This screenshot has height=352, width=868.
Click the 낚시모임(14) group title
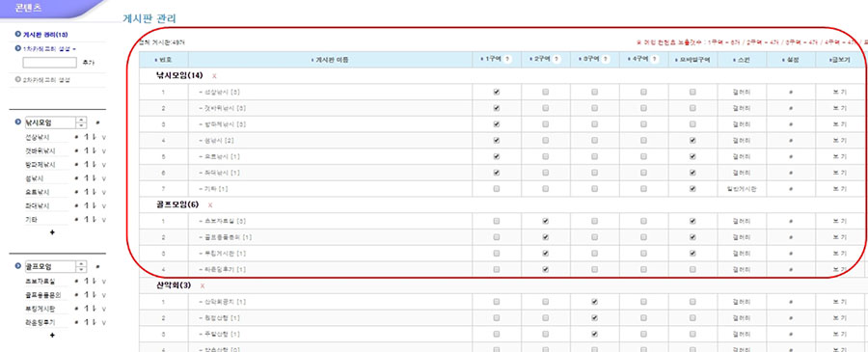click(180, 76)
